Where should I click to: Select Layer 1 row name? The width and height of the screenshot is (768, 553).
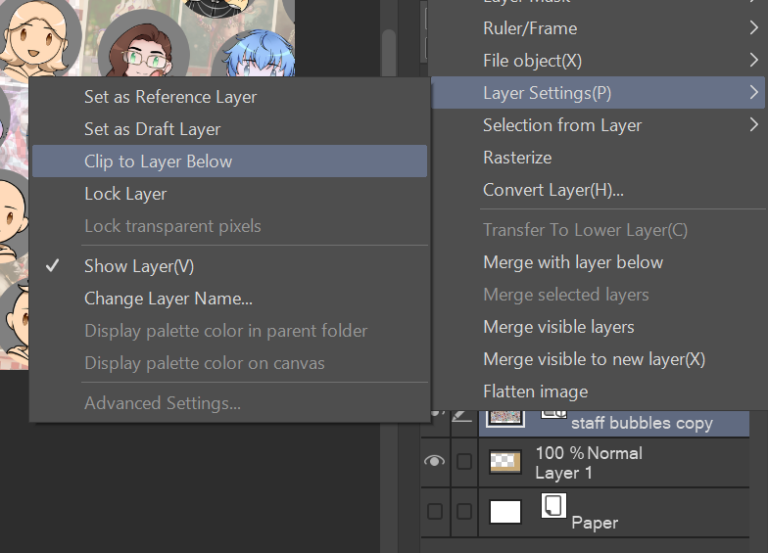coord(564,473)
